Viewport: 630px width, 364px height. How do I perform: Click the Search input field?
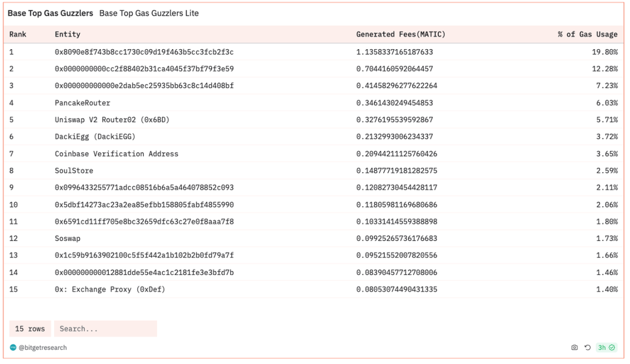click(105, 328)
